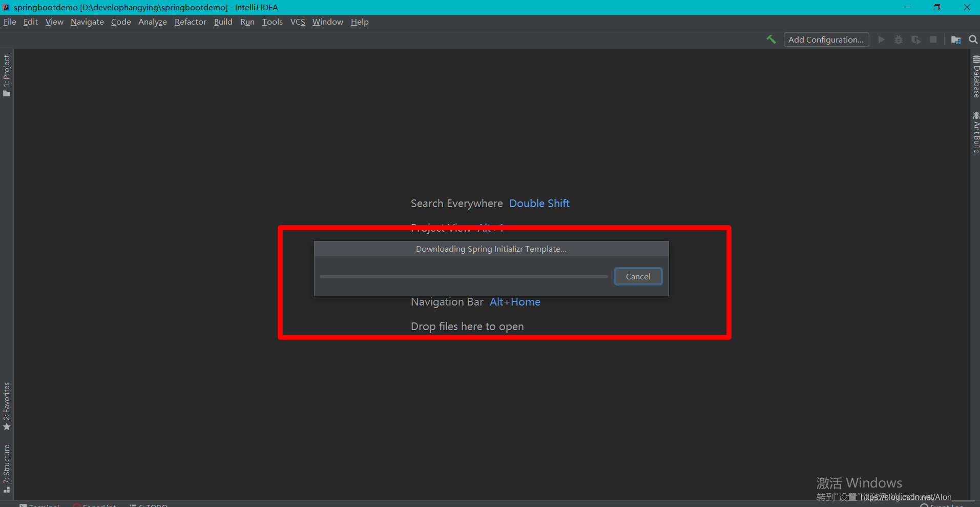Click the Downloading Spring Initializr Template title
The height and width of the screenshot is (507, 980).
[491, 249]
